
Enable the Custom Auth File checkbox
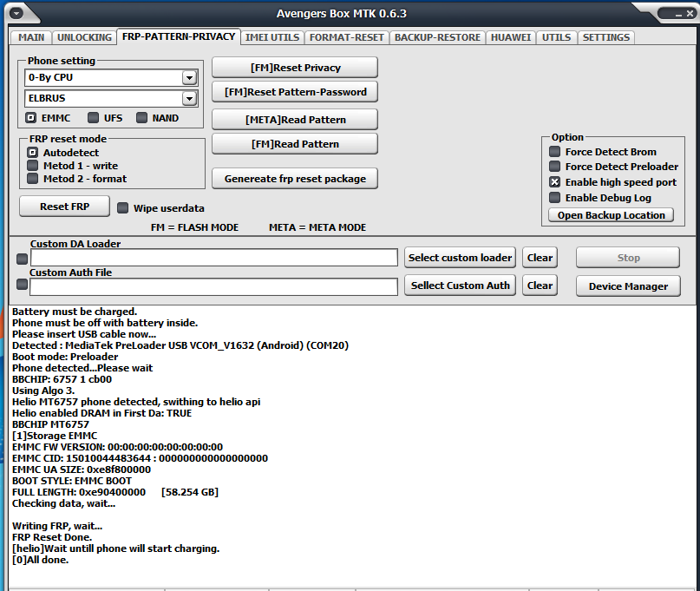tap(22, 285)
